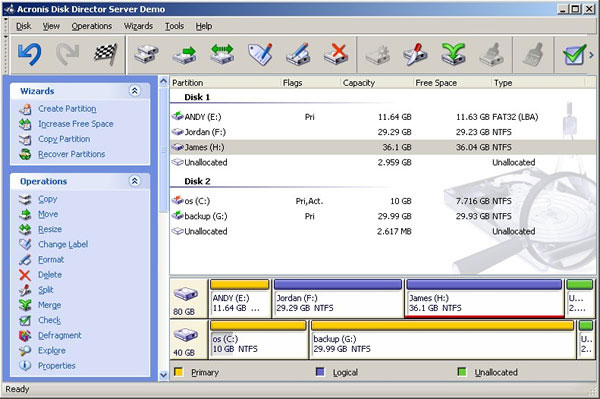Click the Defragment icon in Operations panel
The width and height of the screenshot is (600, 399).
pos(25,336)
